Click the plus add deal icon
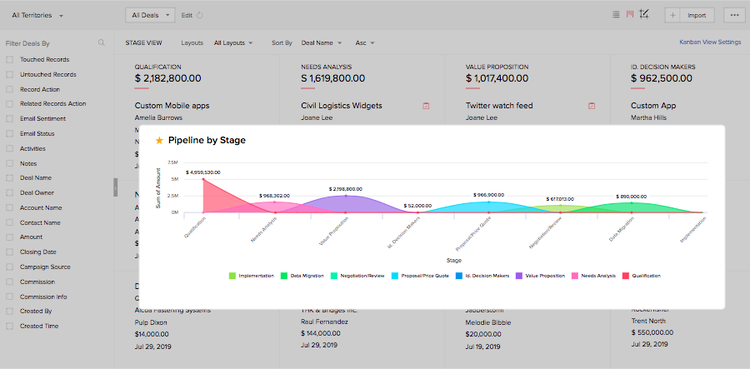Image resolution: width=750 pixels, height=369 pixels. [x=673, y=15]
